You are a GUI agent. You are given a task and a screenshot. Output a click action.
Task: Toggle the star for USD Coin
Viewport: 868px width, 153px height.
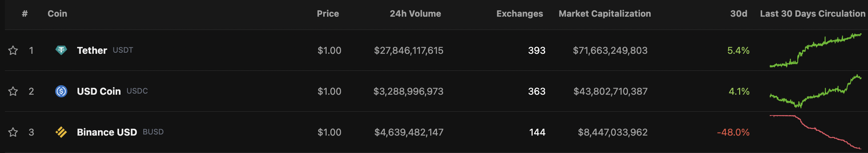(13, 91)
